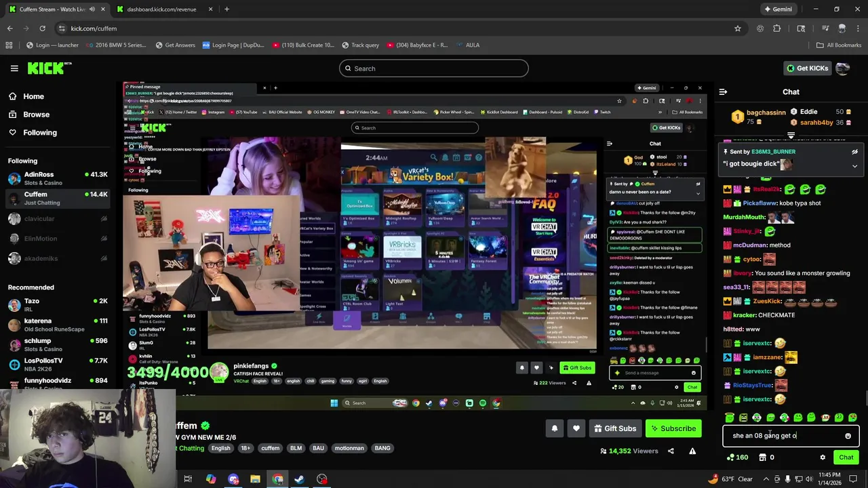Open Track query bookmark
The width and height of the screenshot is (868, 488).
tap(359, 45)
